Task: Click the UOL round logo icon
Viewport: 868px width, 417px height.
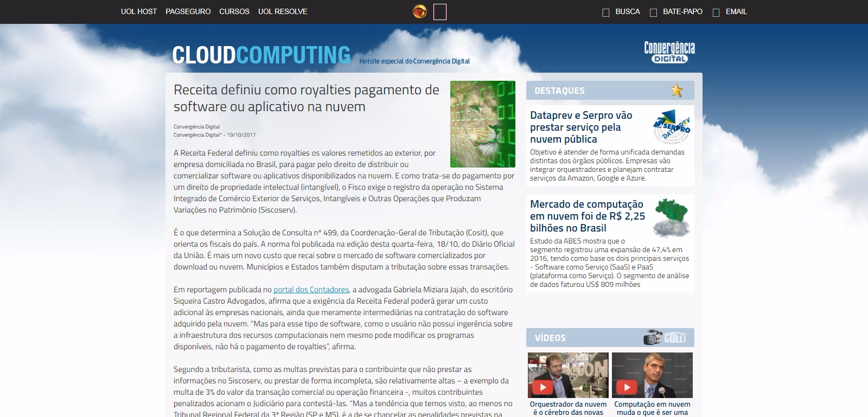Action: coord(420,11)
